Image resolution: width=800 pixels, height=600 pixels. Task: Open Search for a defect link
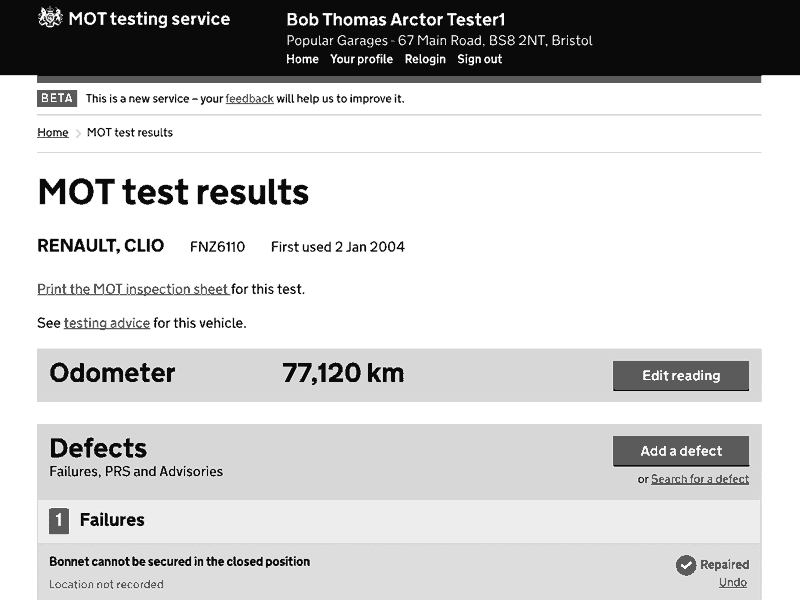coord(700,479)
